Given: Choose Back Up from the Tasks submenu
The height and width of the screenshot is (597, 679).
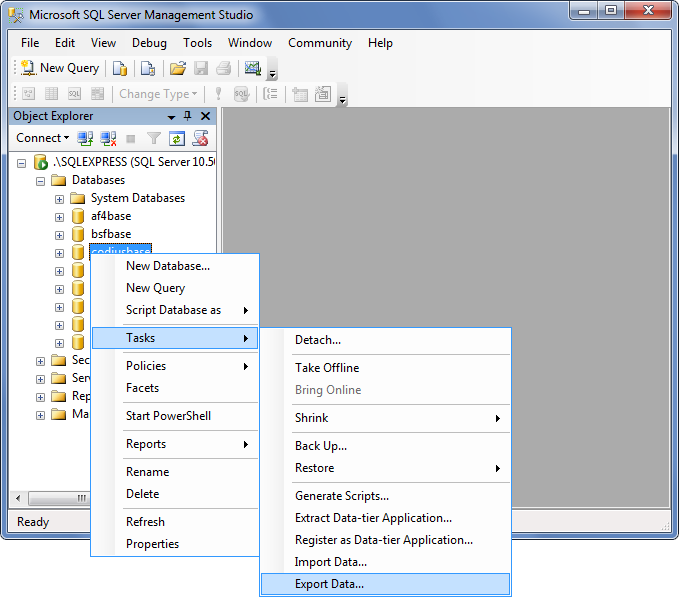Looking at the screenshot, I should pyautogui.click(x=320, y=446).
